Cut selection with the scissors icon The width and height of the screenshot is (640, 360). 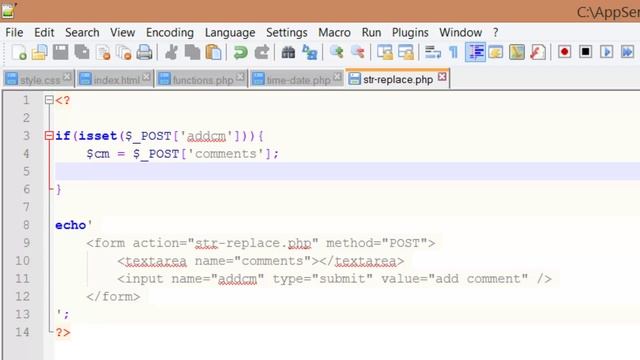171,53
